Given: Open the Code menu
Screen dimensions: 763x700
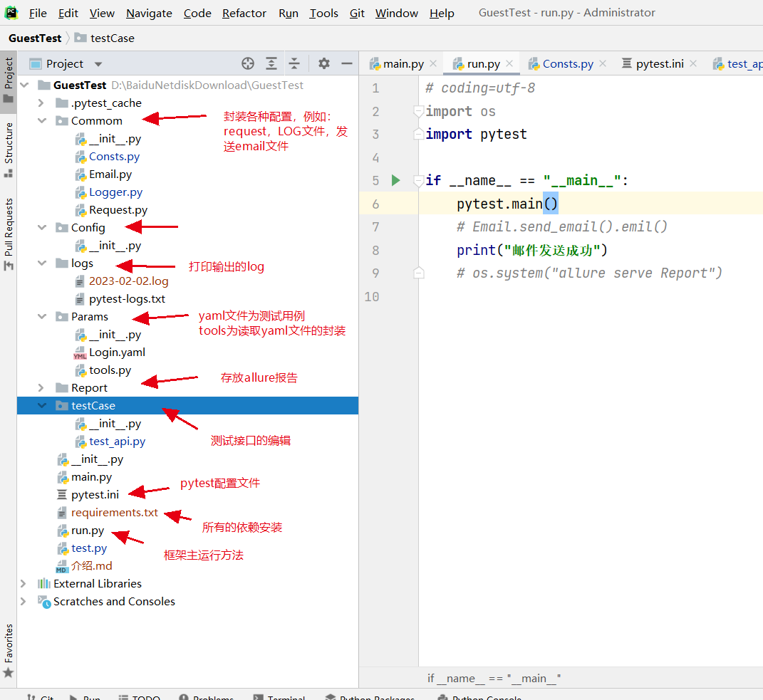Looking at the screenshot, I should coord(197,13).
